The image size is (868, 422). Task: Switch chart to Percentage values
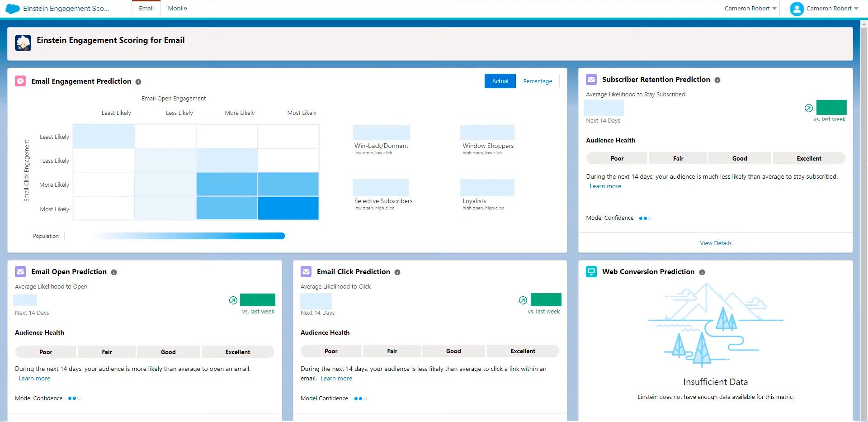(x=538, y=81)
